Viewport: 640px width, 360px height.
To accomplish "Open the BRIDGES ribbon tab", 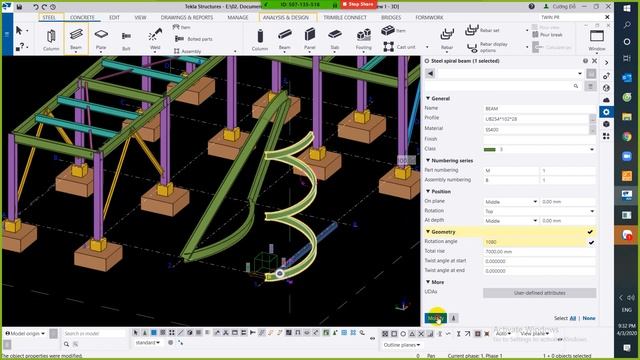I will 391,18.
